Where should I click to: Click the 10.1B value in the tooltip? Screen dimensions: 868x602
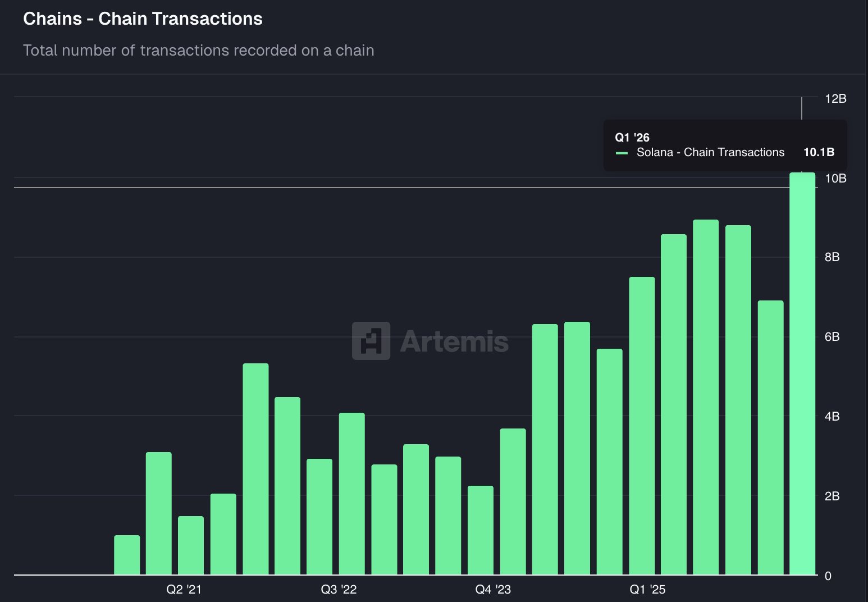tap(819, 152)
